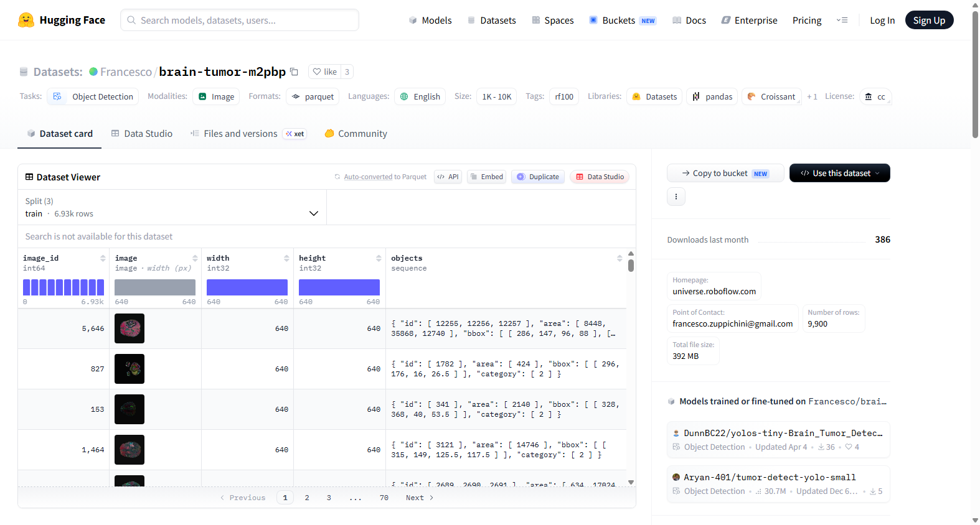Go to Datasets in top navigation
The height and width of the screenshot is (525, 980).
(x=492, y=21)
